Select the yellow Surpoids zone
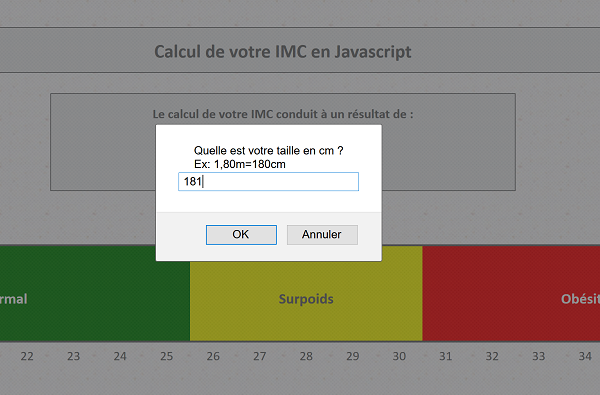 click(306, 293)
